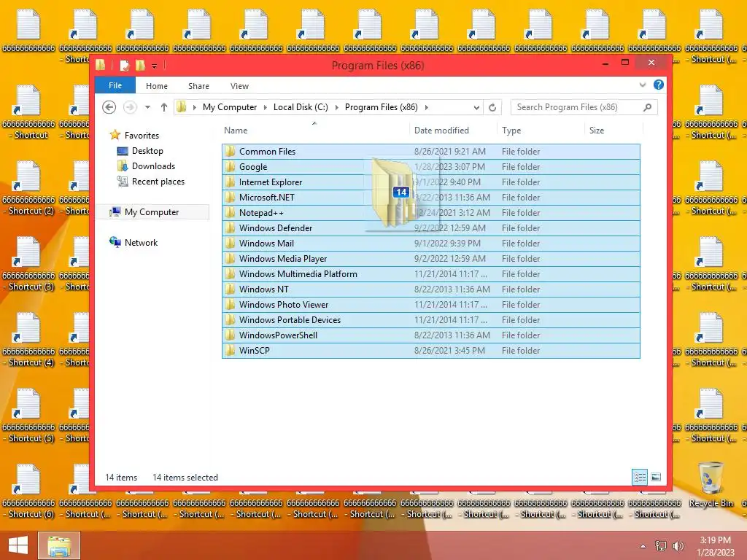Click Windows Multimedia Platform folder name
The image size is (747, 560).
298,274
